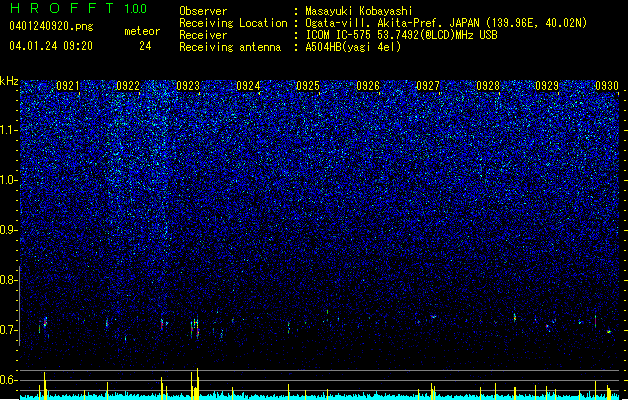Click the 0927 time marker
This screenshot has height=400, width=629.
point(428,85)
